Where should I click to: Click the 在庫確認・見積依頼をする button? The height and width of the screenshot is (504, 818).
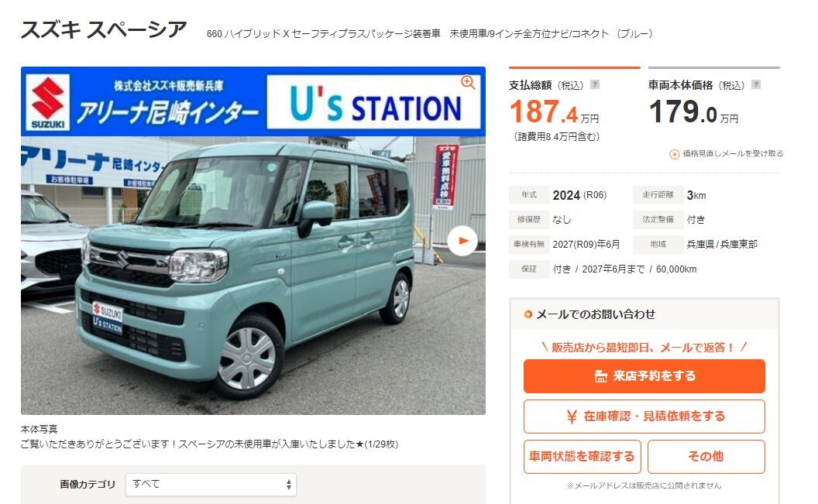tap(644, 417)
